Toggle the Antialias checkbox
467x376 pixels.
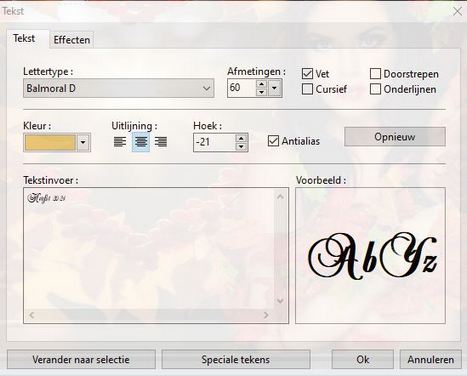pos(273,141)
